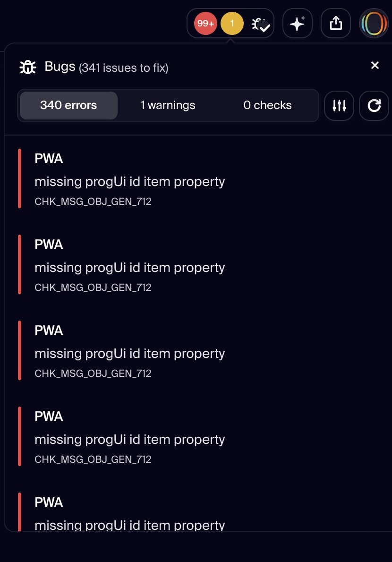Open the AI sparkle assistant
The height and width of the screenshot is (562, 392).
coord(297,24)
